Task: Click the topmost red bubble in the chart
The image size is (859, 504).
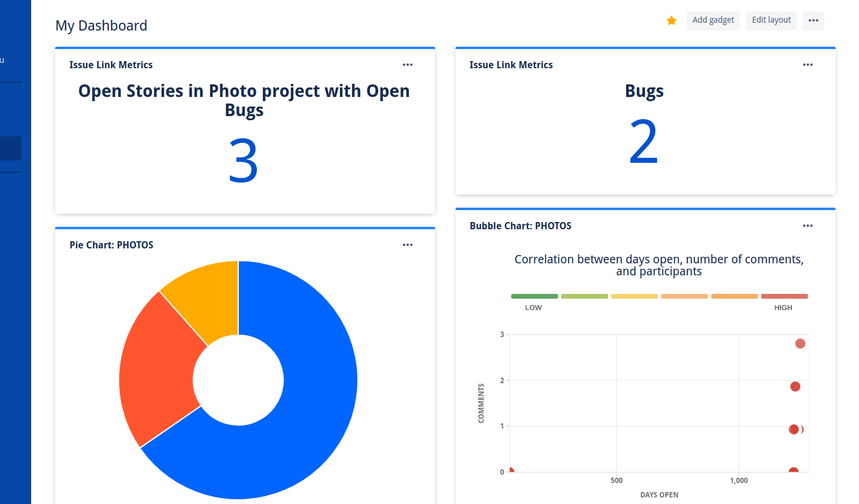Action: [x=800, y=343]
